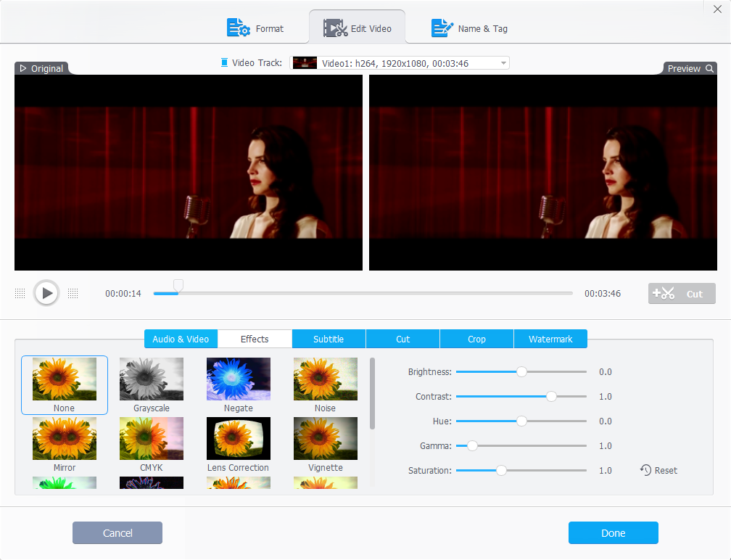This screenshot has height=560, width=731.
Task: Expand the Video Track dropdown
Action: (503, 63)
